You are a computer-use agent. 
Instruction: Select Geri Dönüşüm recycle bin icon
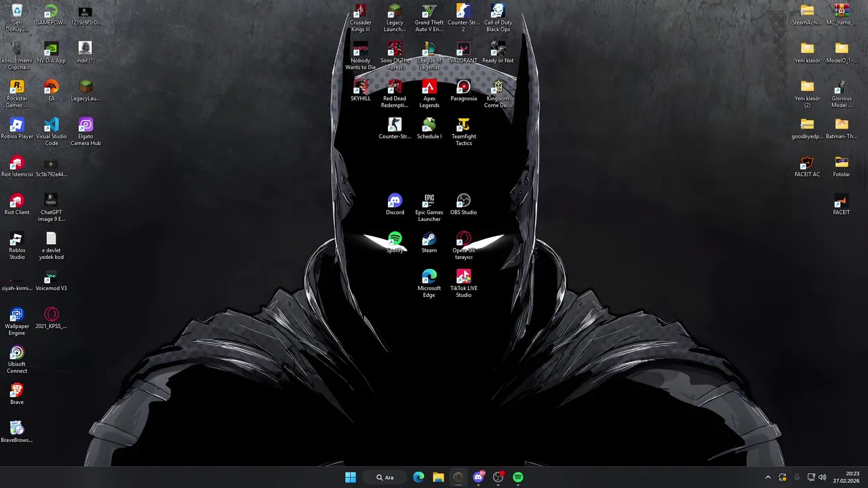coord(17,18)
